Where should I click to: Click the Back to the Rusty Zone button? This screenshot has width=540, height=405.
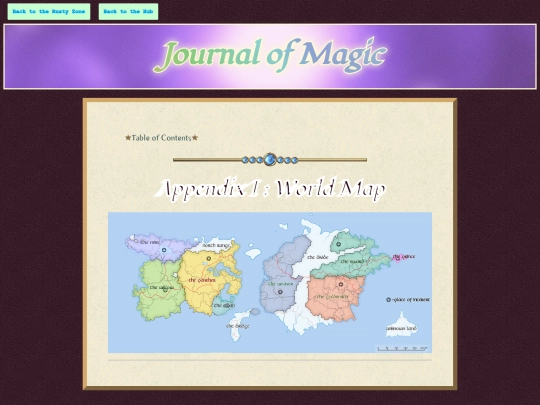(49, 12)
